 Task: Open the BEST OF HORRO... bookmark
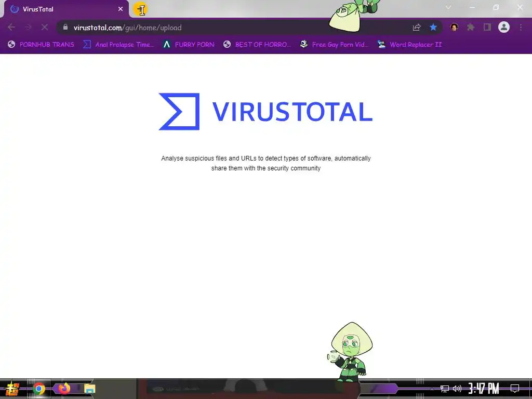(x=257, y=45)
